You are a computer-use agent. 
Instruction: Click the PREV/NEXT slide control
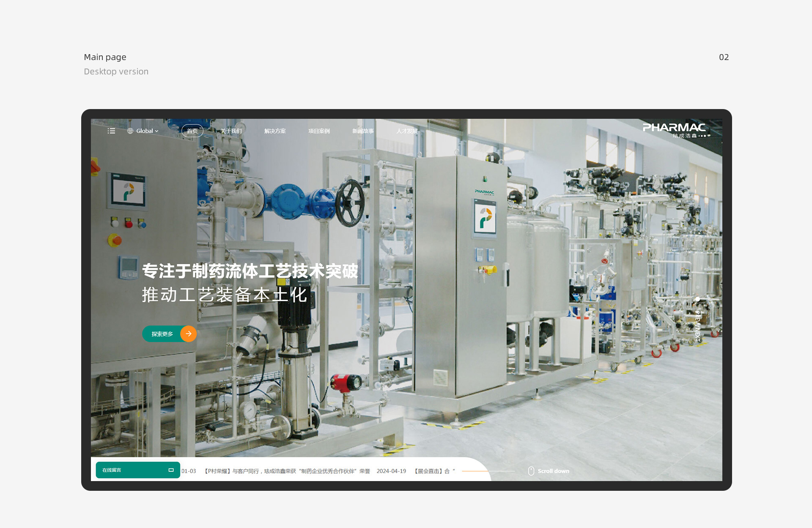697,326
